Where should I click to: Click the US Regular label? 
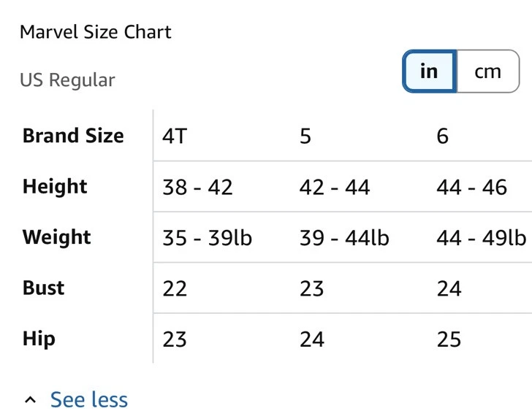(x=67, y=80)
